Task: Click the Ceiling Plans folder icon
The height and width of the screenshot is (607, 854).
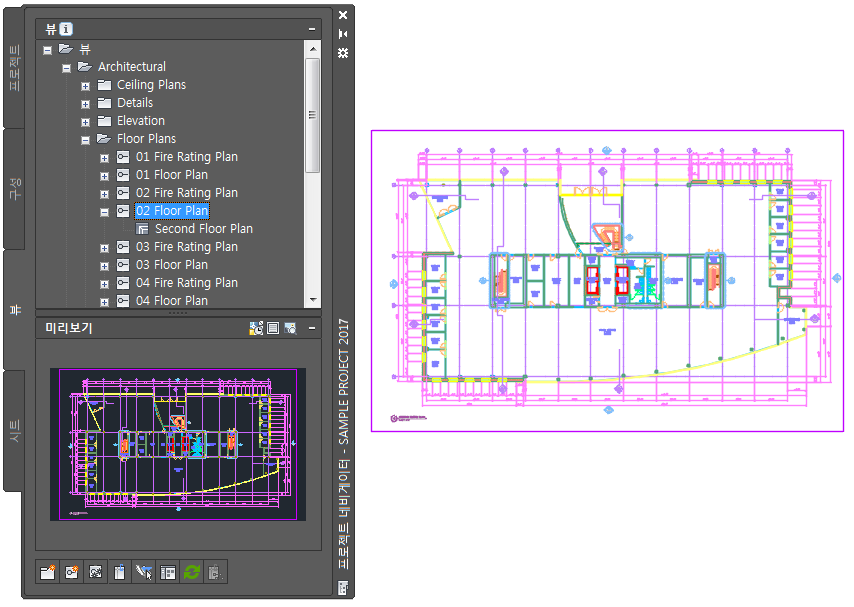Action: pos(104,85)
